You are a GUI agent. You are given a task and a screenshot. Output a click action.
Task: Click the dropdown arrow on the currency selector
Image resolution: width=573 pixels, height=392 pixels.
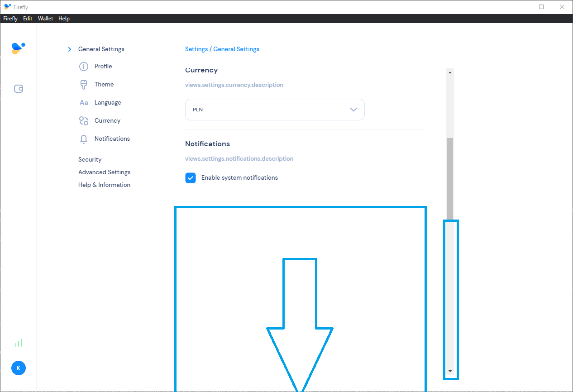(x=353, y=110)
